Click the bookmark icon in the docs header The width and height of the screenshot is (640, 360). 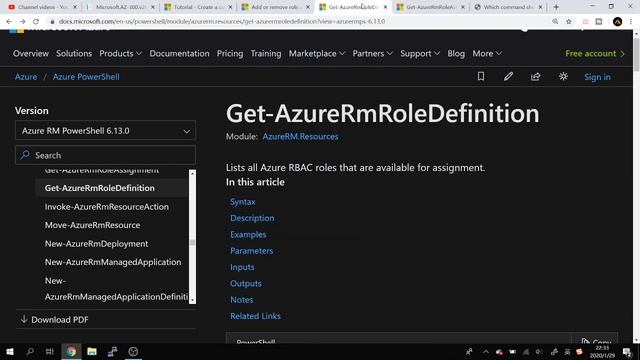481,76
